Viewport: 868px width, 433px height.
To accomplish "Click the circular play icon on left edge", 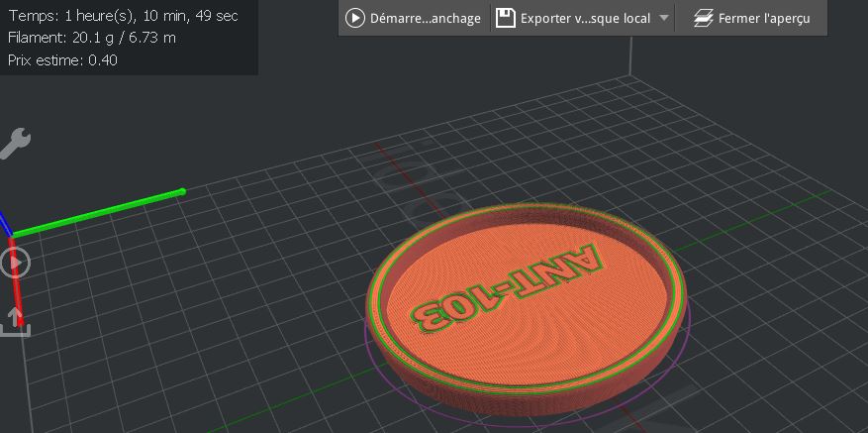I will pos(16,263).
